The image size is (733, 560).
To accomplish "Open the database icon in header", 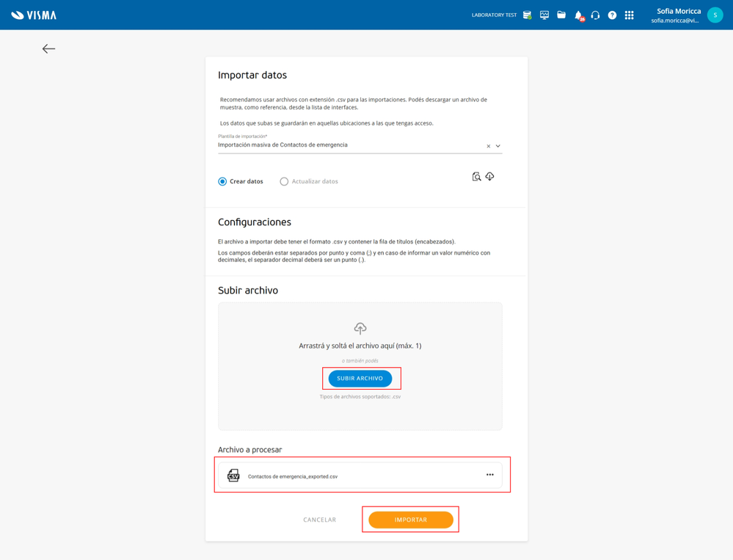I will (528, 15).
